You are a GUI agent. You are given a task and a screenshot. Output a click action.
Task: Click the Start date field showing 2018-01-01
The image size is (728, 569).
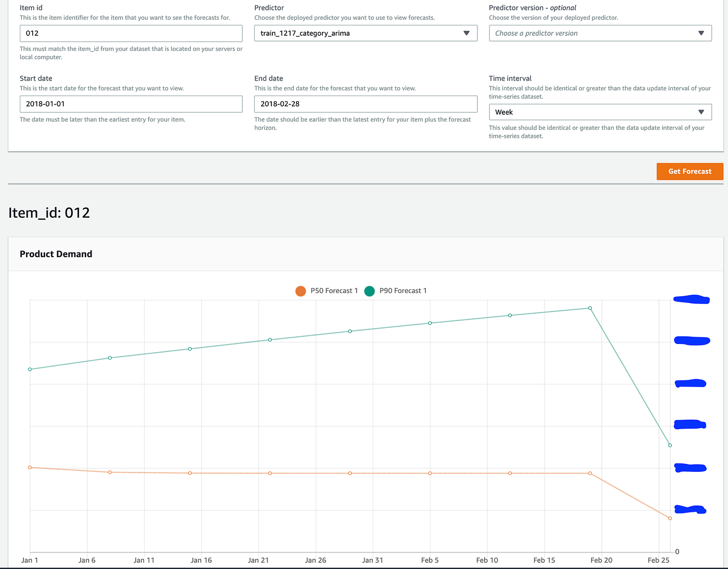131,104
